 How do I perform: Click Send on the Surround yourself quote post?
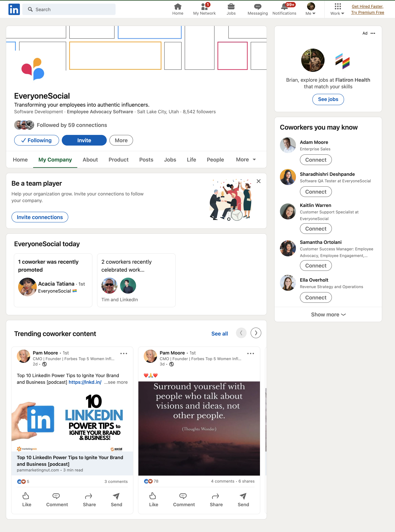click(x=243, y=499)
